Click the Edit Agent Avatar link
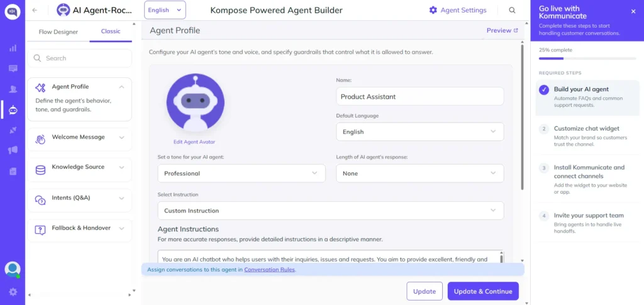The height and width of the screenshot is (305, 644). point(194,142)
